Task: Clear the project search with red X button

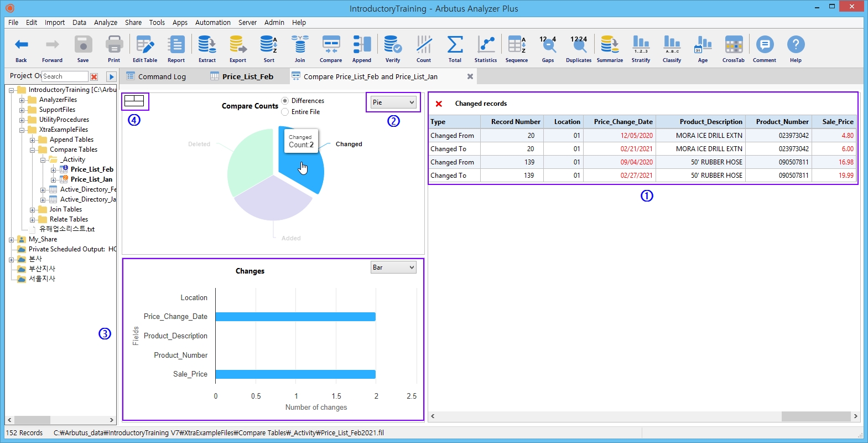Action: (94, 77)
